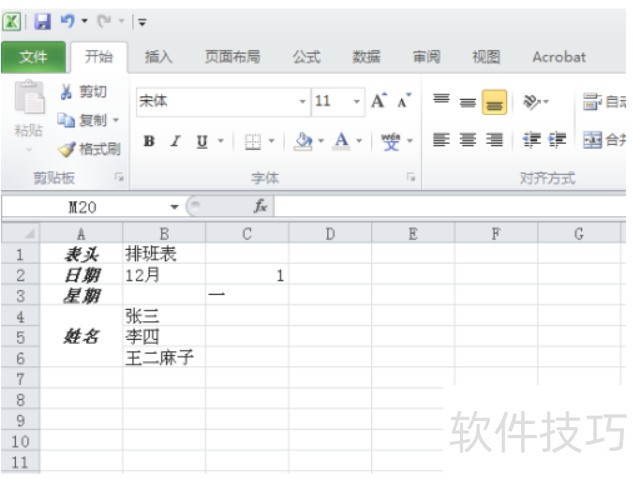Click inside the formula bar
Image resolution: width=633 pixels, height=479 pixels.
450,207
